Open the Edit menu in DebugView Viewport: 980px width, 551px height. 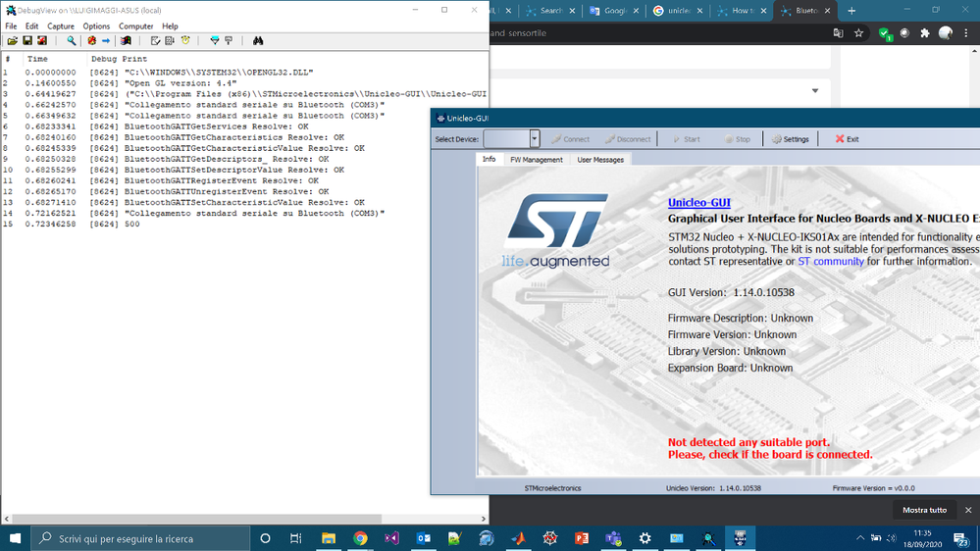(x=31, y=26)
